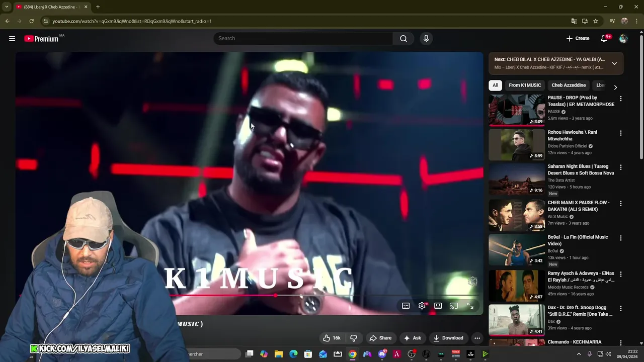Share this video
The image size is (644, 362).
coord(380,338)
